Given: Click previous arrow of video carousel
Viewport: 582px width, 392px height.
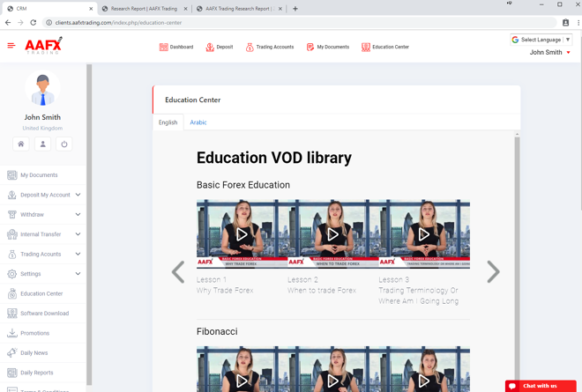Looking at the screenshot, I should 178,272.
